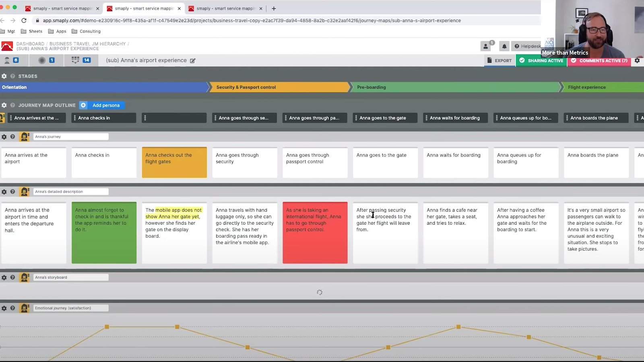Open the user account icon
This screenshot has width=644, height=362.
pos(486,46)
